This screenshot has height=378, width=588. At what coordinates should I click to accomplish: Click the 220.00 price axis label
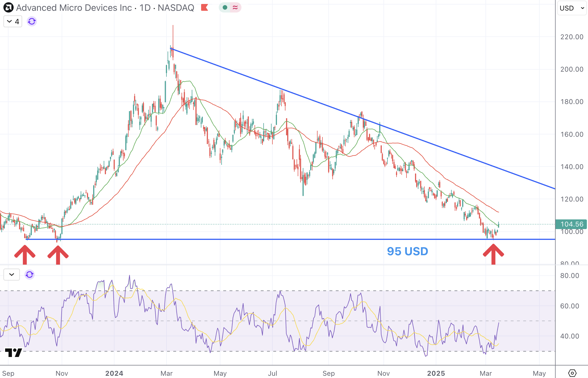(572, 37)
